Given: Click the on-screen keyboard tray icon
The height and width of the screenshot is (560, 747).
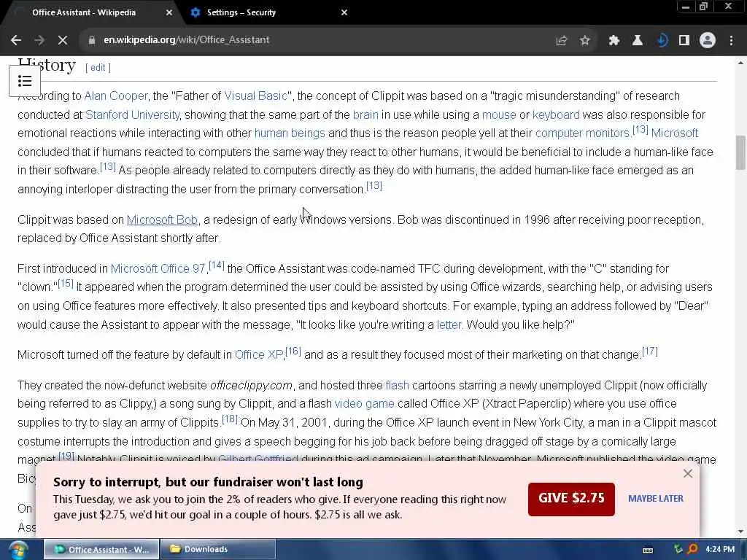Looking at the screenshot, I should pos(648,550).
